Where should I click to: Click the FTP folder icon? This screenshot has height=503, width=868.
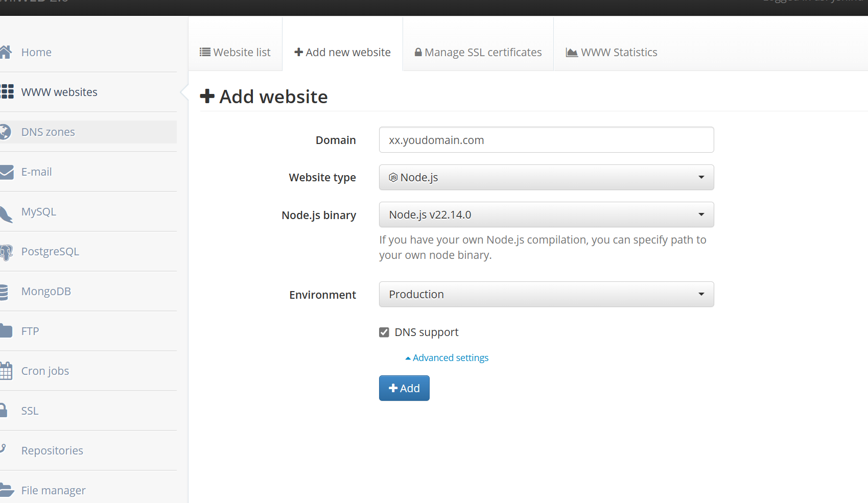tap(6, 331)
